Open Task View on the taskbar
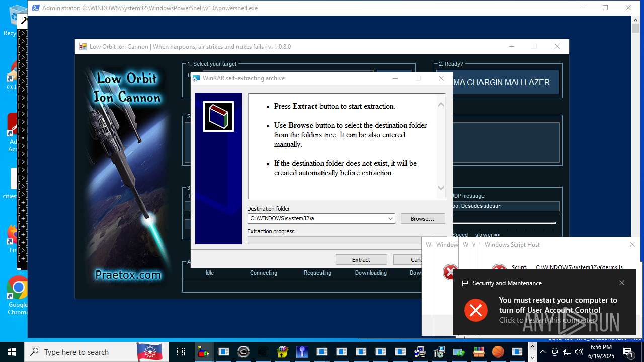The image size is (644, 362). pyautogui.click(x=181, y=352)
